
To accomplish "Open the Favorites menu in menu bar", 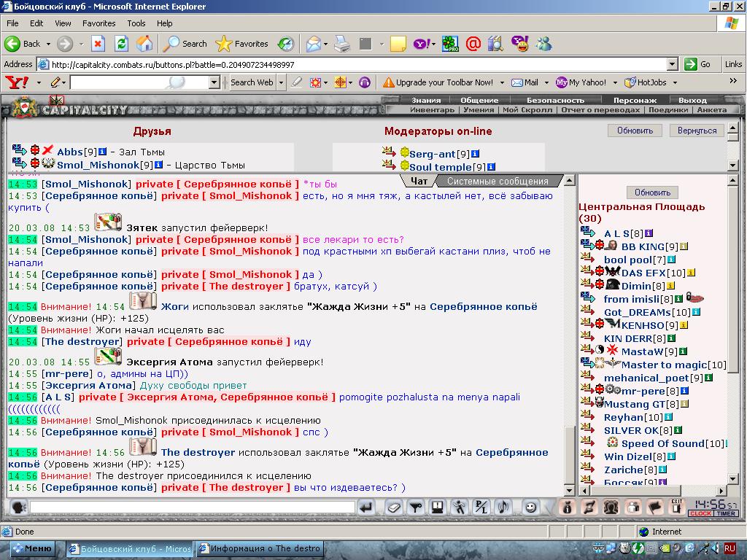I will tap(98, 23).
